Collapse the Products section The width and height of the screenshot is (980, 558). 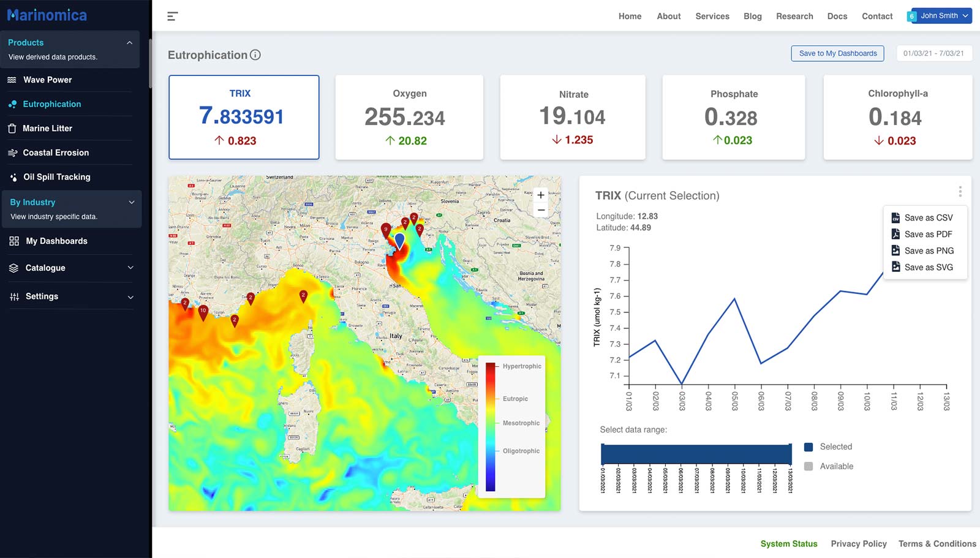point(129,43)
